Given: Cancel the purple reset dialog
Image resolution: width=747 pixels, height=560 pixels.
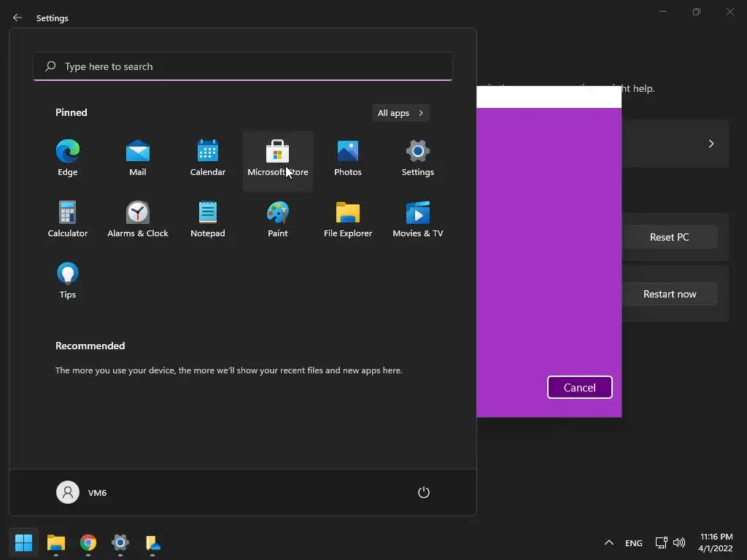Looking at the screenshot, I should point(580,388).
